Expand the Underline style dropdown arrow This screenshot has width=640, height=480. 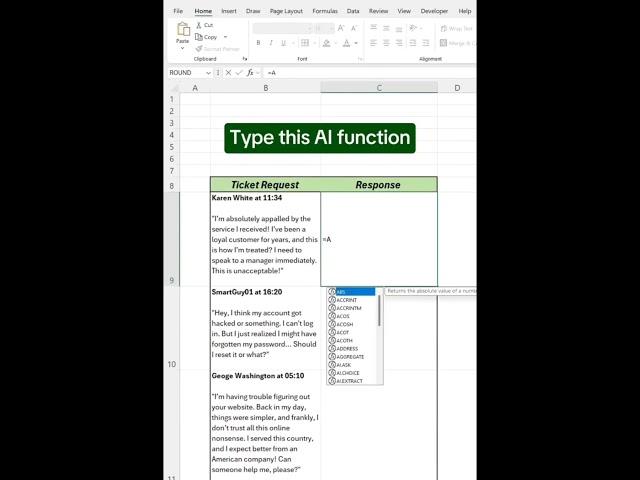tap(293, 43)
